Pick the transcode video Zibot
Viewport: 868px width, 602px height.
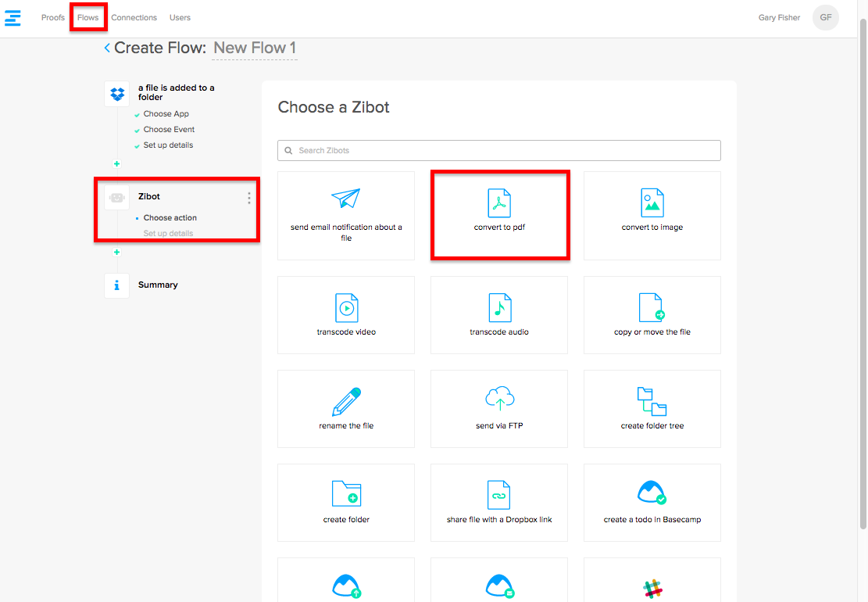tap(346, 315)
